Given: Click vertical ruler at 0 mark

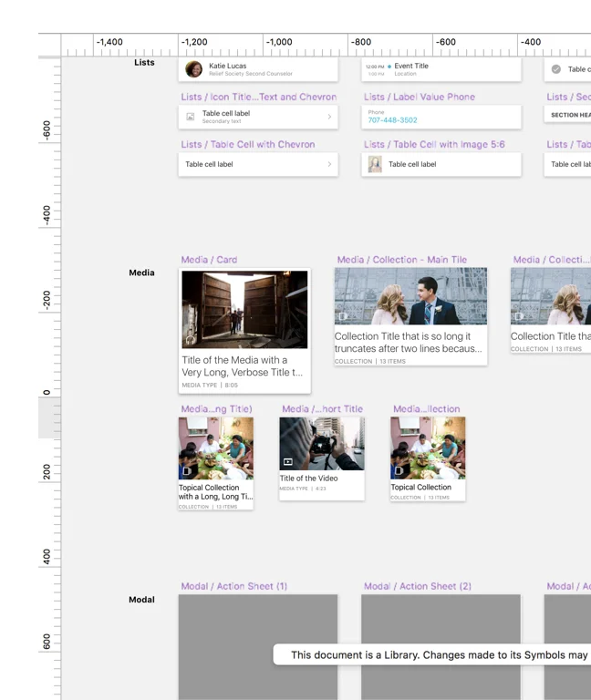Looking at the screenshot, I should (47, 393).
